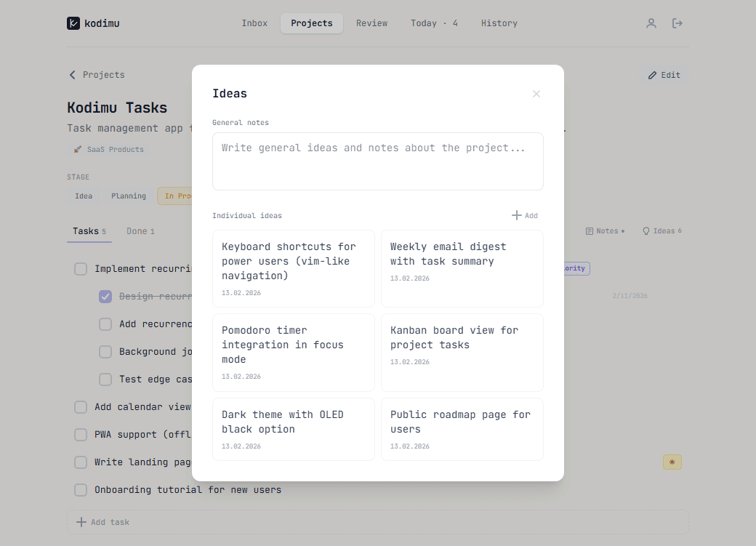This screenshot has height=546, width=756.
Task: Switch to the Done tab
Action: (140, 230)
